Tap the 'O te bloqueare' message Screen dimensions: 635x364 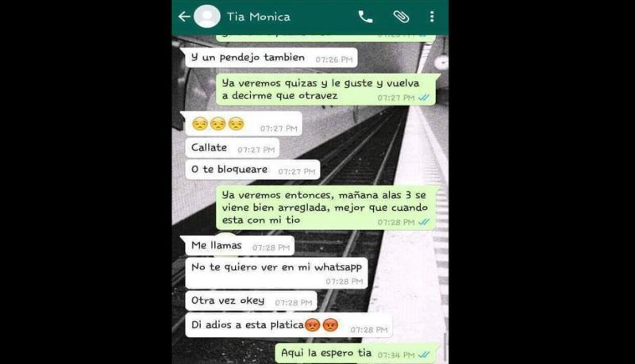pos(252,170)
